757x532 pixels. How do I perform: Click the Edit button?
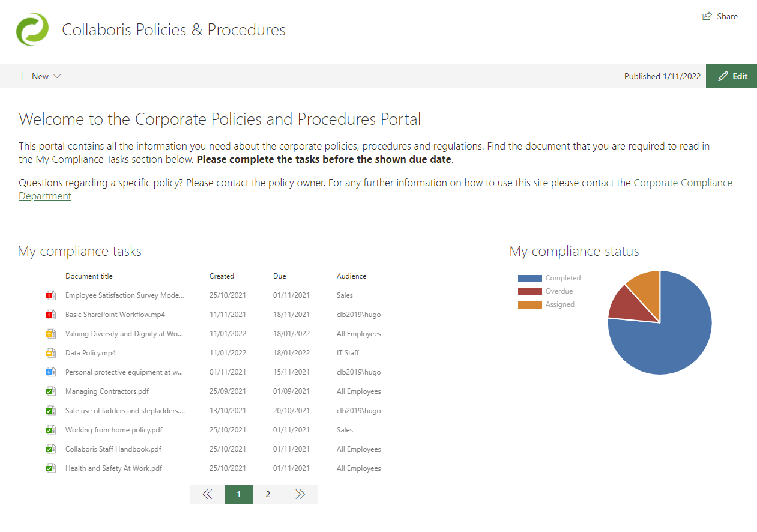(731, 76)
